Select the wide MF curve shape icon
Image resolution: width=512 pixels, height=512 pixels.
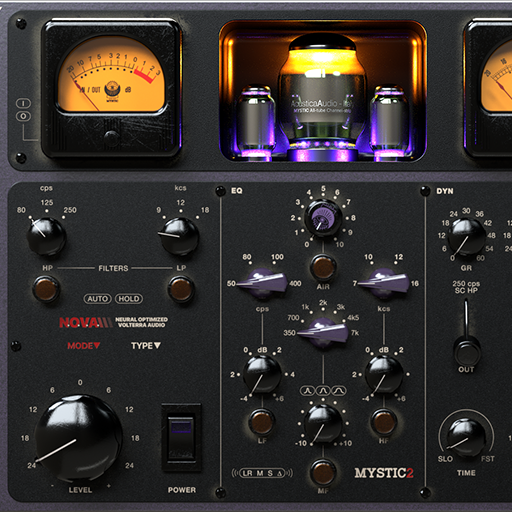click(338, 391)
